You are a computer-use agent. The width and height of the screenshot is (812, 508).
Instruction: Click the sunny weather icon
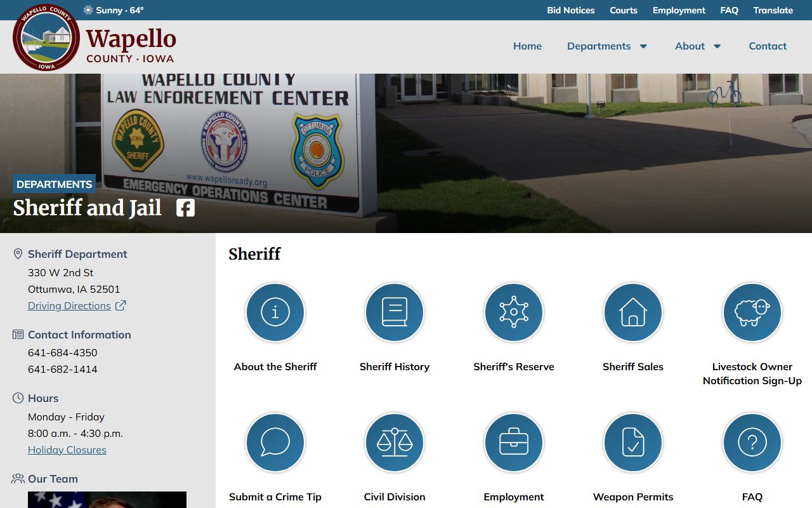88,10
